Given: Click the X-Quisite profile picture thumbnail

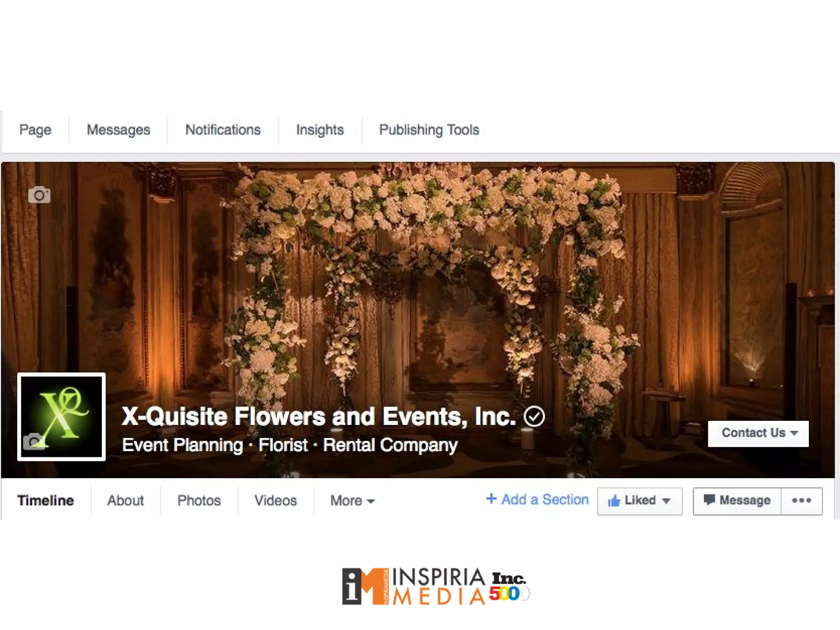Looking at the screenshot, I should 62,417.
